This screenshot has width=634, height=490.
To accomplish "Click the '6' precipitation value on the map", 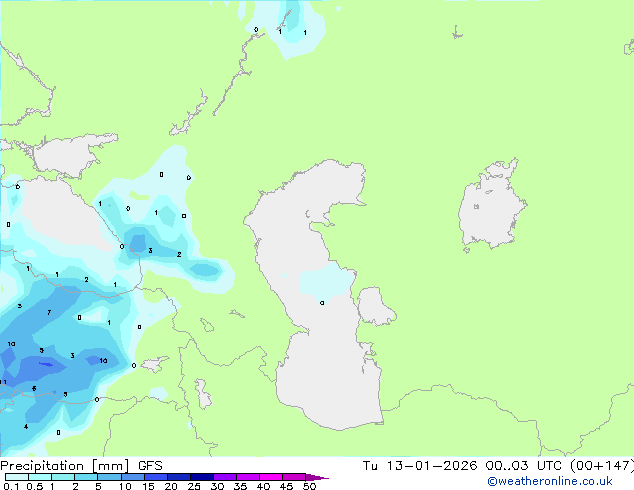I will coord(34,389).
